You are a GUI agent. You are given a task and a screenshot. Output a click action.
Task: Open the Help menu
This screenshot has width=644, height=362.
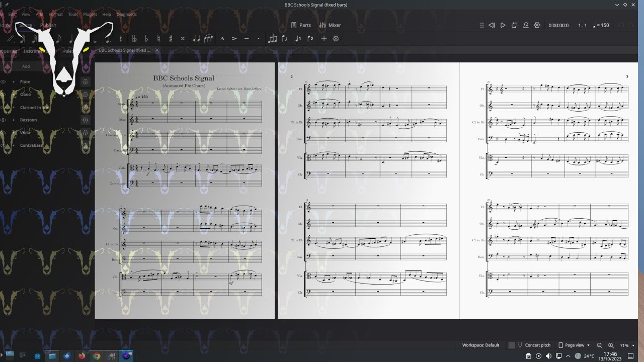coord(107,15)
